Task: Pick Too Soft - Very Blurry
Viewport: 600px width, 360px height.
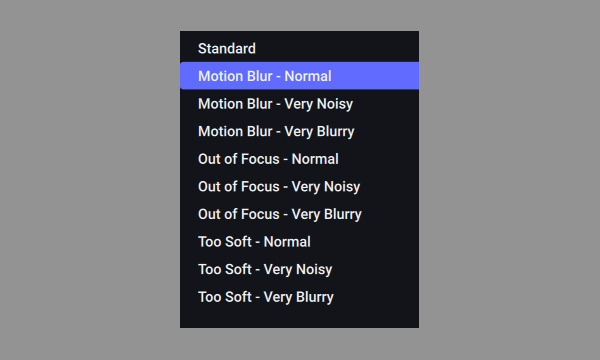Action: pyautogui.click(x=299, y=296)
